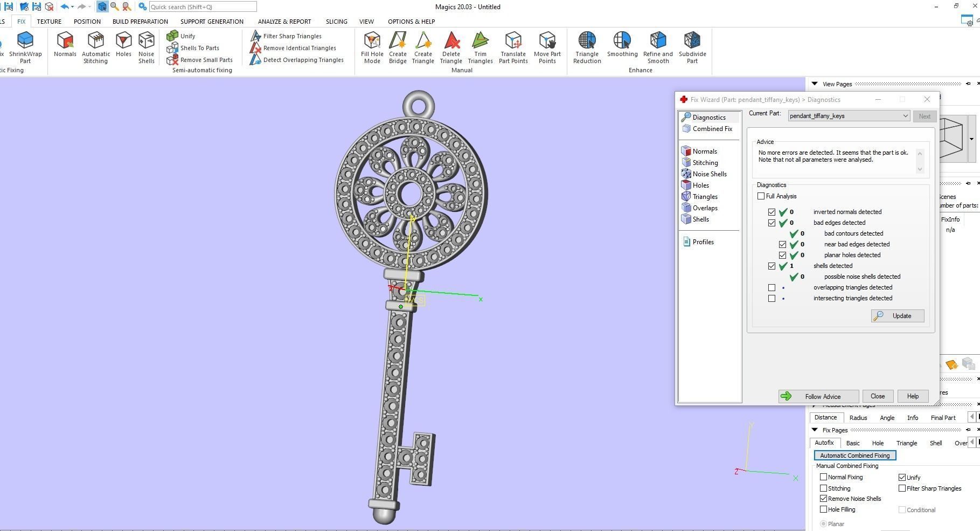Select Move Part Points tool
980x531 pixels.
point(547,47)
